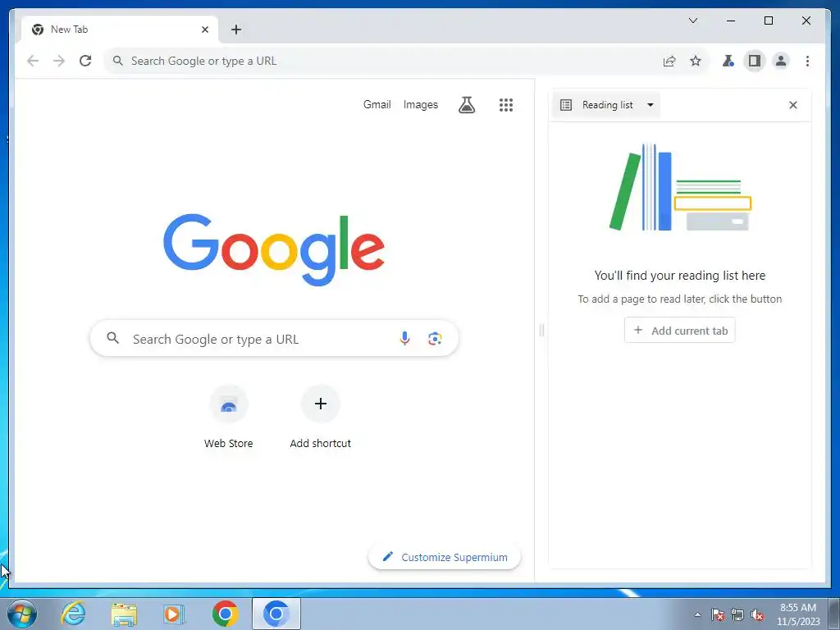Screen dimensions: 840x630
Task: Open Gmail link
Action: pos(377,104)
